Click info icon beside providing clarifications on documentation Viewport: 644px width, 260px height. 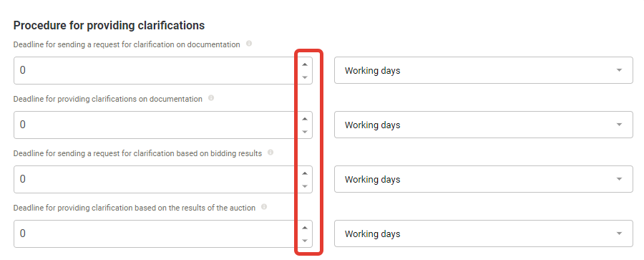click(211, 98)
